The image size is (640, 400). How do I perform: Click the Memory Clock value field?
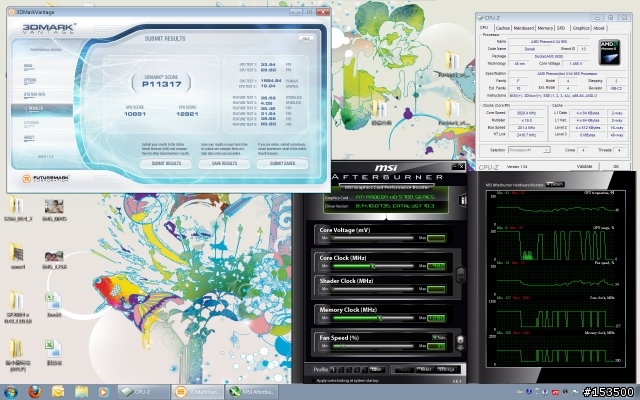[x=436, y=318]
